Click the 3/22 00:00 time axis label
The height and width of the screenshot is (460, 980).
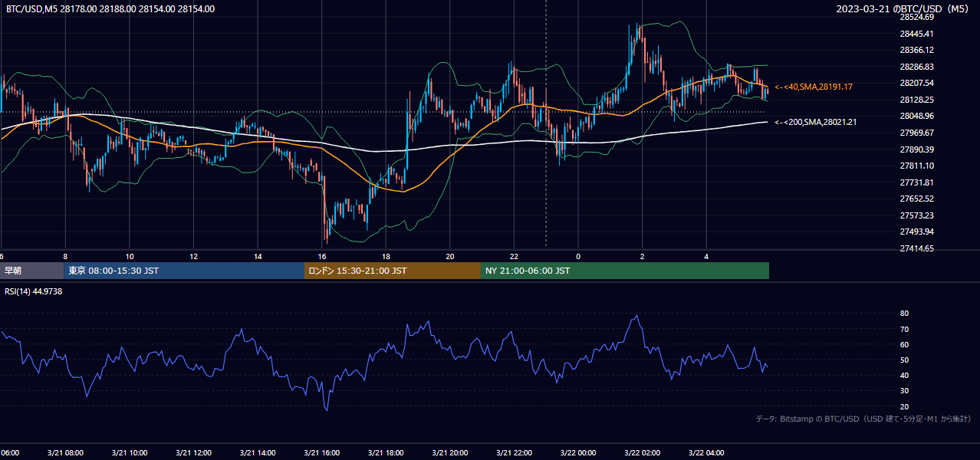click(x=578, y=453)
